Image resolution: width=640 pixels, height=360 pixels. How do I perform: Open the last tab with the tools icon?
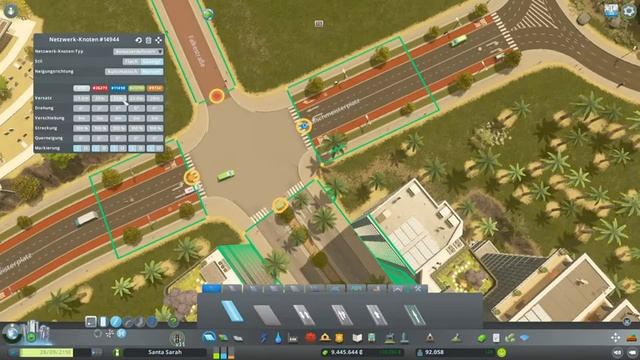[x=418, y=289]
